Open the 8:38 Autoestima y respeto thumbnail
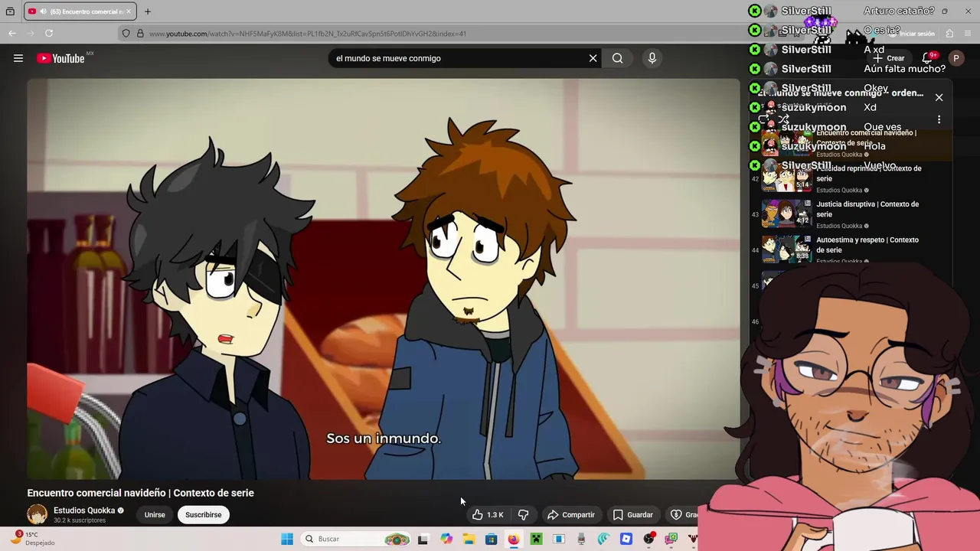 [786, 249]
